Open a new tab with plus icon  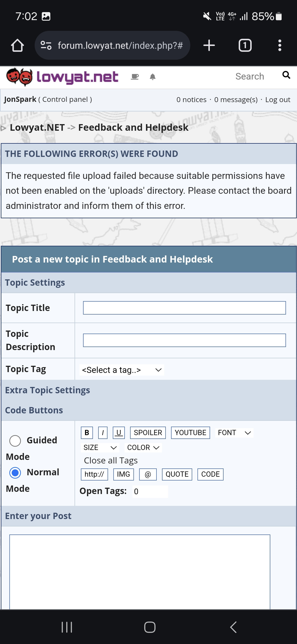click(x=209, y=45)
